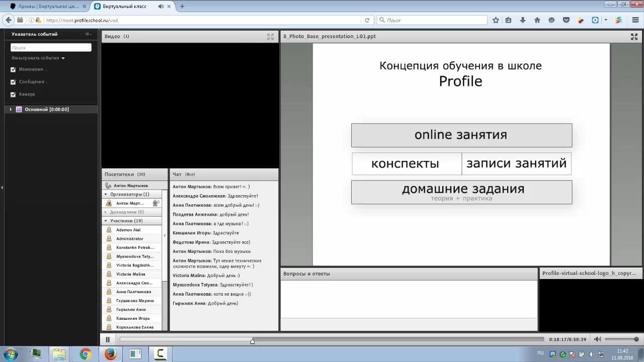Click the RU language indicator

coord(540,353)
